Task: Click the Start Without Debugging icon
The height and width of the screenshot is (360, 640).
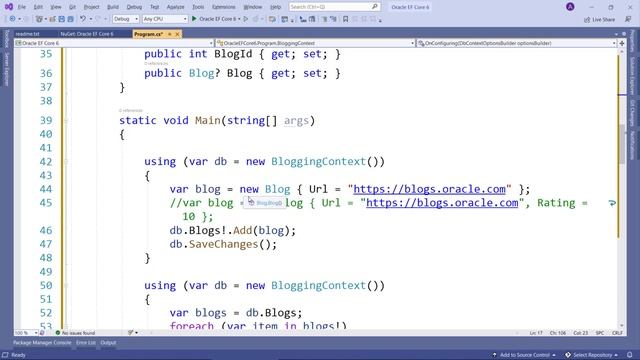Action: [246, 19]
